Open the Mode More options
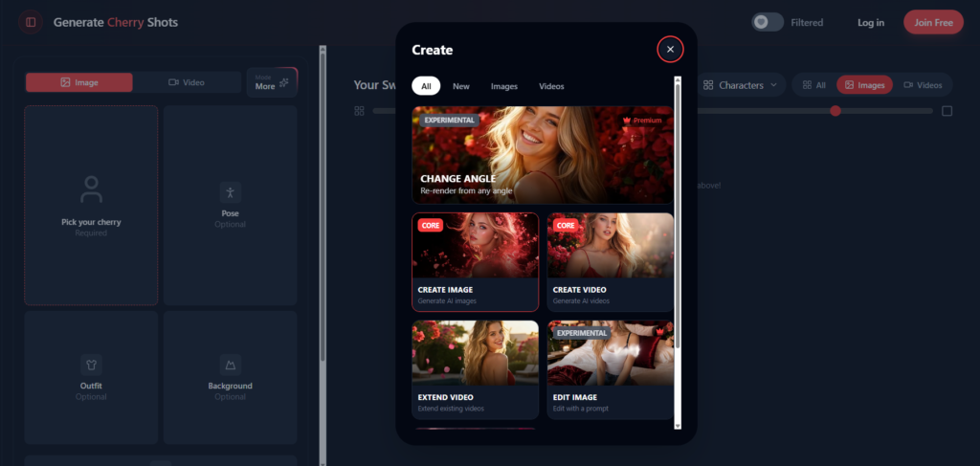980x466 pixels. pyautogui.click(x=272, y=82)
